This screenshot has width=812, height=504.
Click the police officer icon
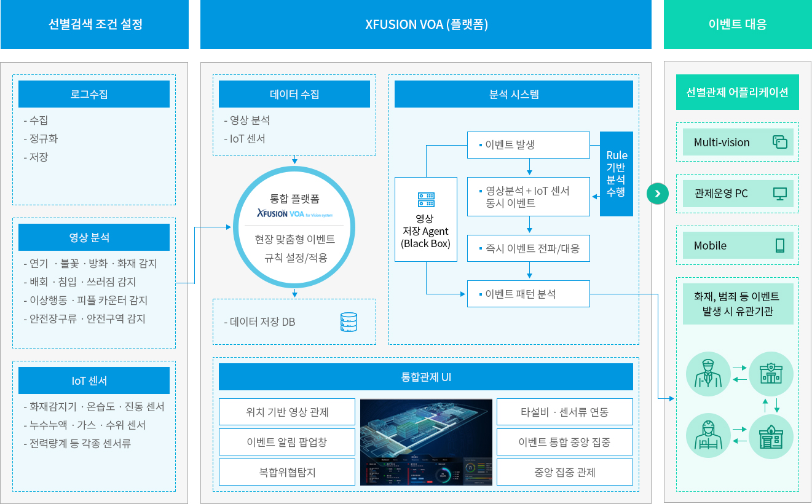coord(708,374)
